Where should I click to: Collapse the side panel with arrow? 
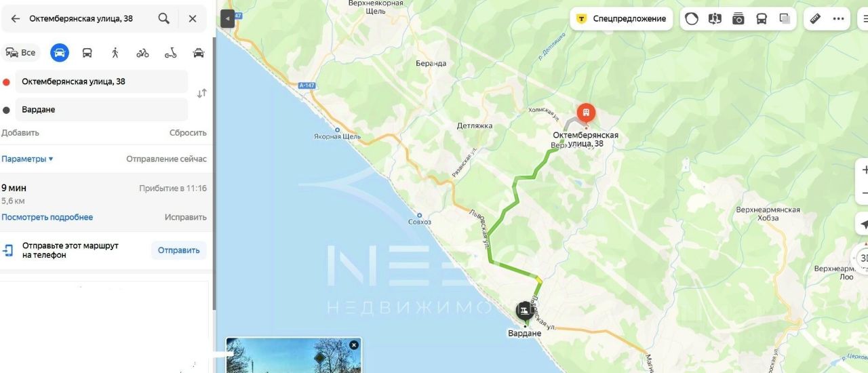tap(227, 19)
